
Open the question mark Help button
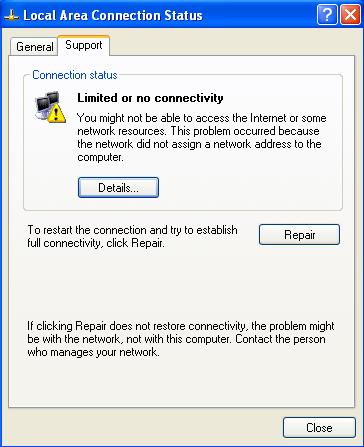coord(327,15)
